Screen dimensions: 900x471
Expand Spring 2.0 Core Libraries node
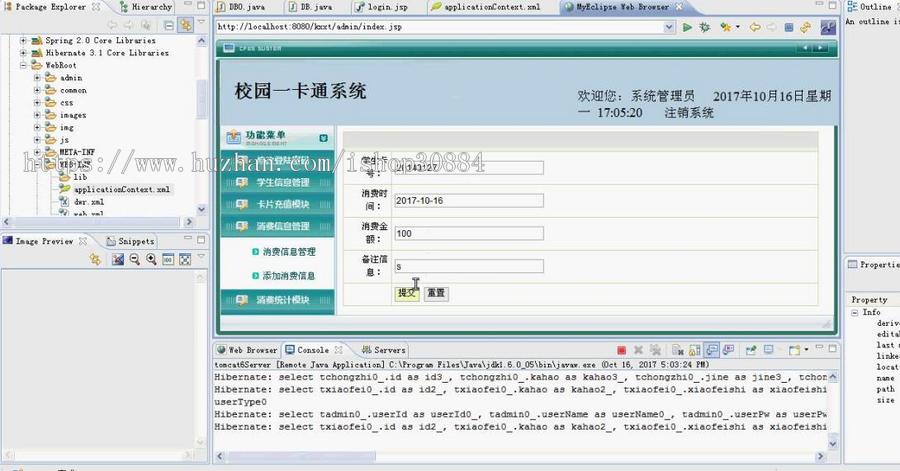pyautogui.click(x=24, y=41)
